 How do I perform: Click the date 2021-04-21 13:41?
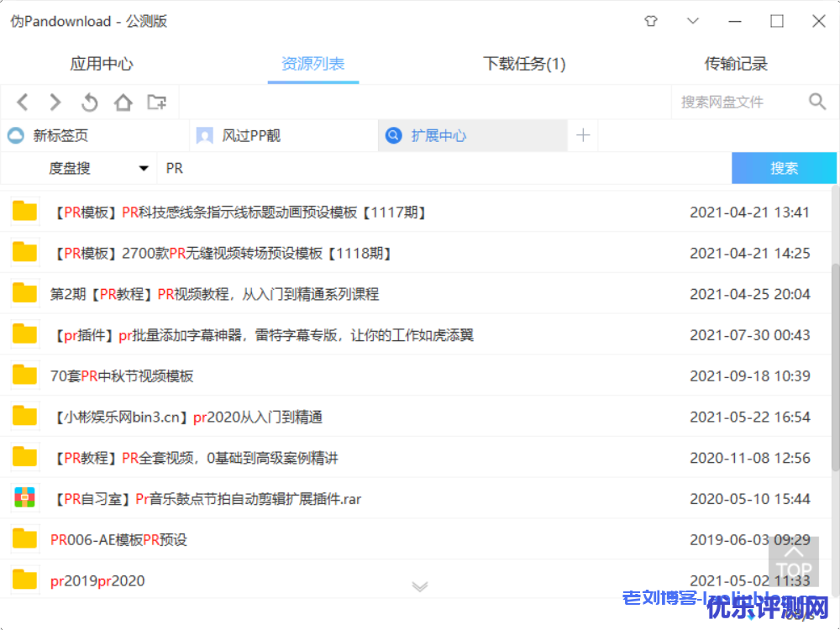point(749,213)
